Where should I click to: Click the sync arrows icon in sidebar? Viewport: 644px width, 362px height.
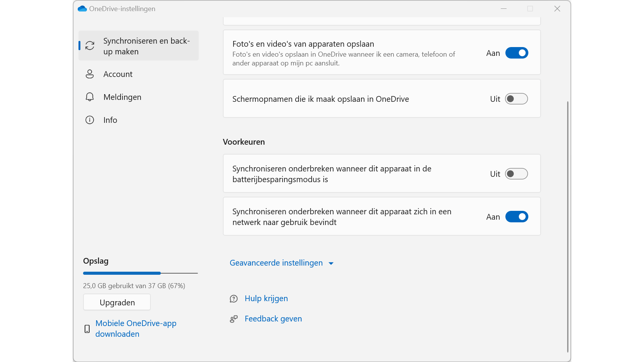(90, 46)
